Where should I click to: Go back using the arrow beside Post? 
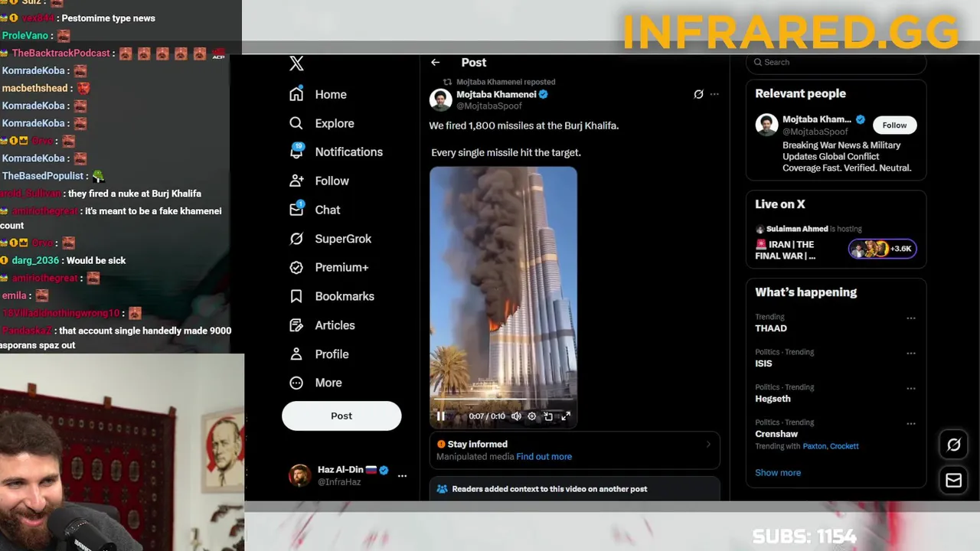click(x=435, y=63)
